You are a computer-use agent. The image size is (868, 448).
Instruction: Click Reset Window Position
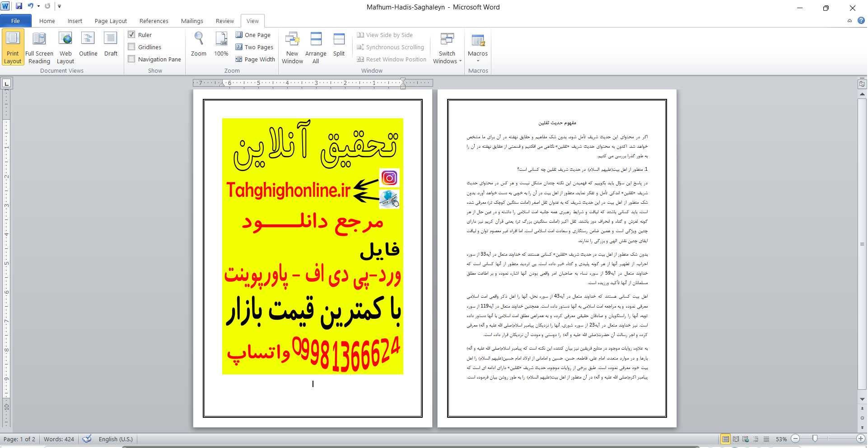[392, 59]
